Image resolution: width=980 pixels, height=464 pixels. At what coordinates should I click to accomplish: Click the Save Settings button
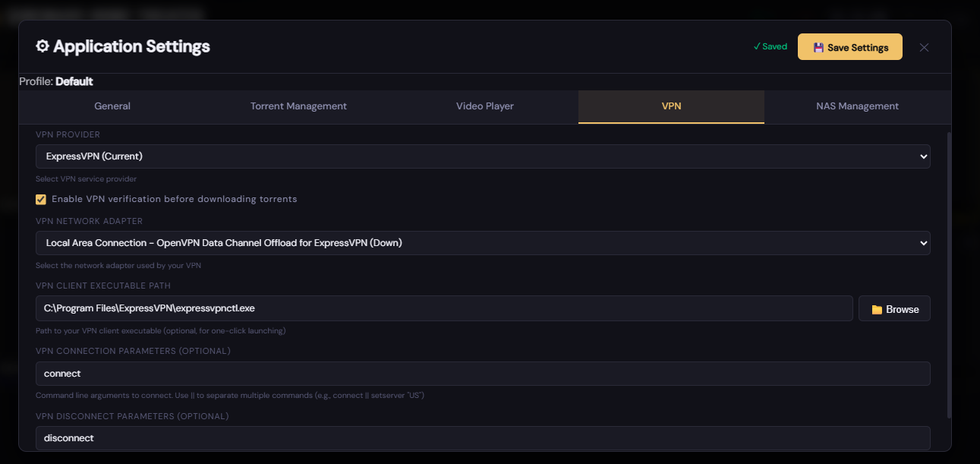849,46
